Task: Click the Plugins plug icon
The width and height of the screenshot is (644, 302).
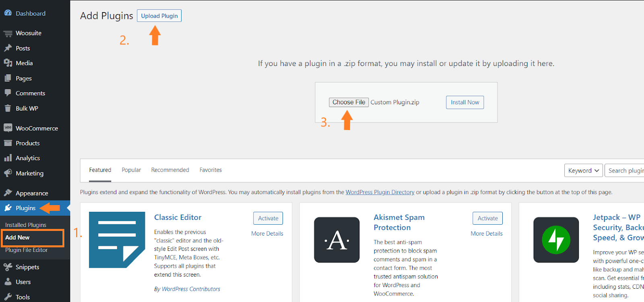Action: [x=8, y=208]
